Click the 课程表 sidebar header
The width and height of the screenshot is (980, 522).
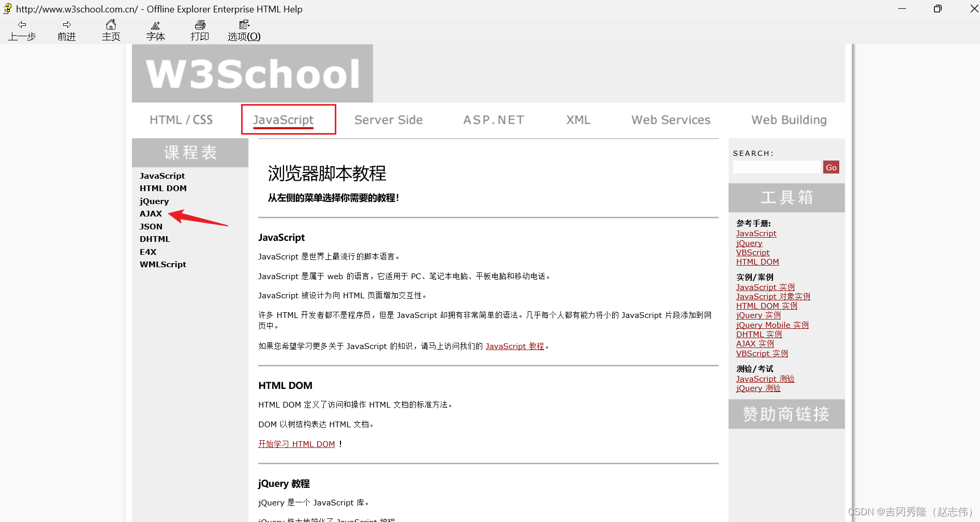tap(190, 153)
